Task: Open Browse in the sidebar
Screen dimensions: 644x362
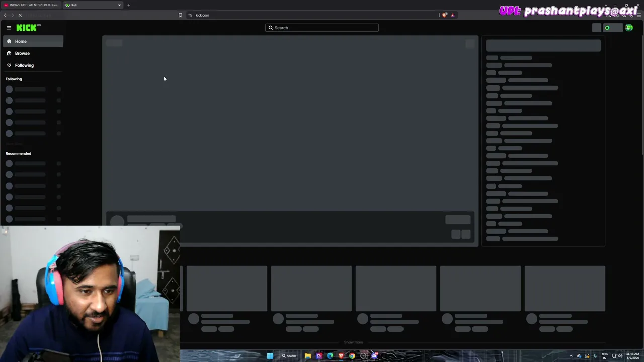Action: (x=33, y=53)
